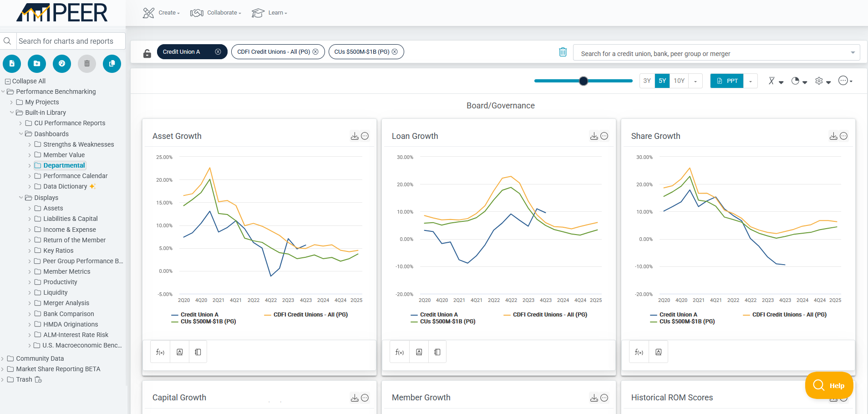Open the gear settings dropdown

point(822,81)
